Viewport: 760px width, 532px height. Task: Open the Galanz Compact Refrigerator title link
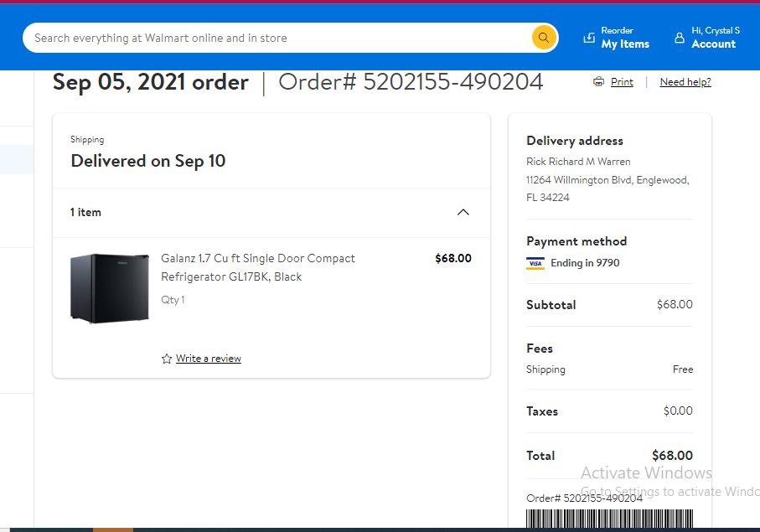point(258,267)
